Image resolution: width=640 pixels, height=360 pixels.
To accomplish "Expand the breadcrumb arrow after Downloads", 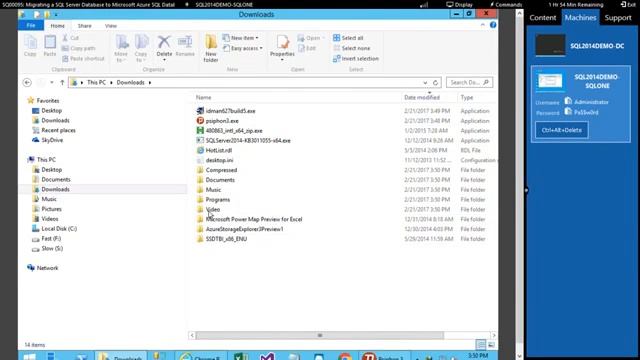I will (x=150, y=82).
